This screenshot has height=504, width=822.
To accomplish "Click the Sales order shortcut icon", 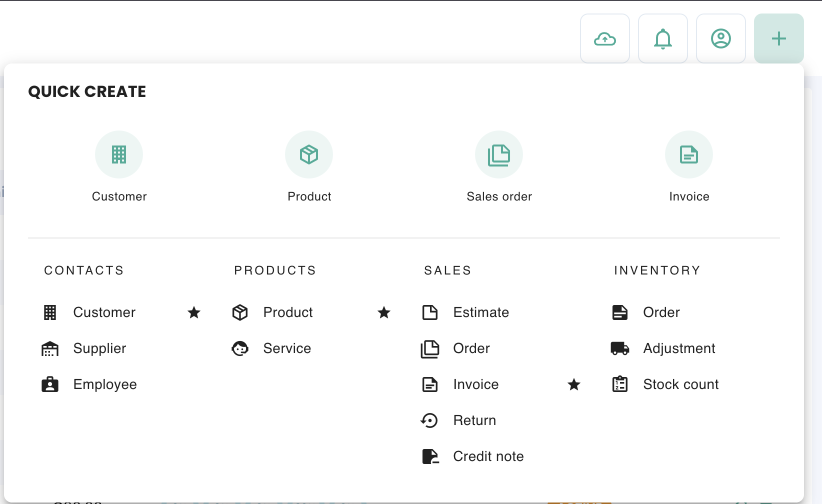I will [499, 154].
